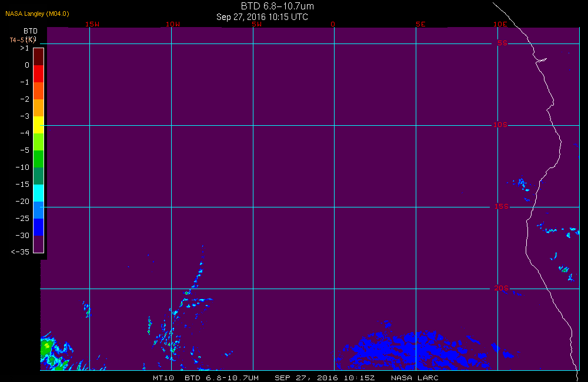Select the teal -15 K legend swatch

(x=39, y=176)
